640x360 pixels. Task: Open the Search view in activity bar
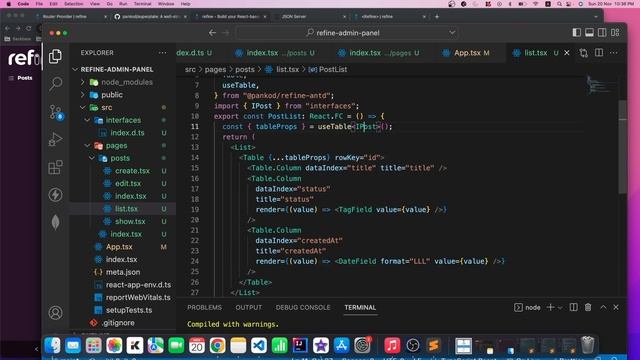coord(56,84)
